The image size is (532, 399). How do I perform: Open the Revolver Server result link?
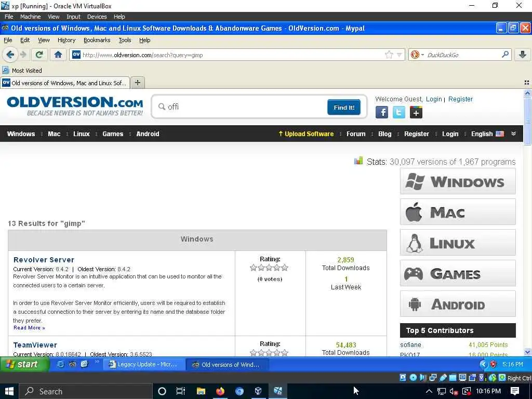[x=44, y=260]
